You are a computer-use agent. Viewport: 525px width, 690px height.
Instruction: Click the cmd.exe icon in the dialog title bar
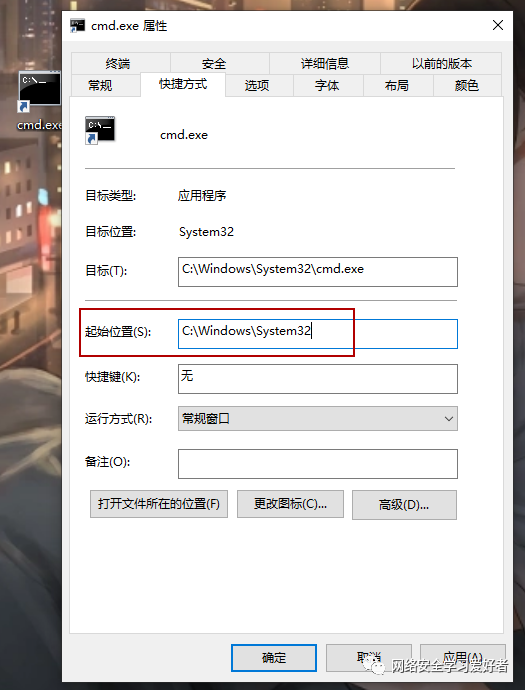click(77, 26)
